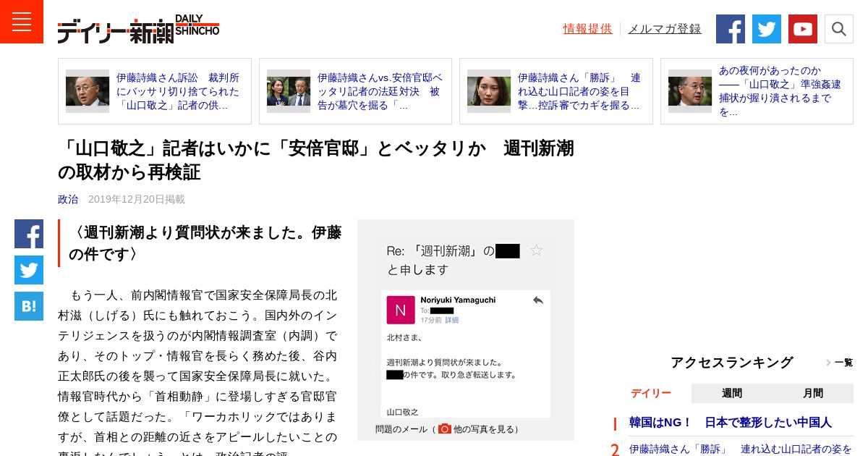Open the red hamburger menu
This screenshot has height=456, width=868.
22,22
